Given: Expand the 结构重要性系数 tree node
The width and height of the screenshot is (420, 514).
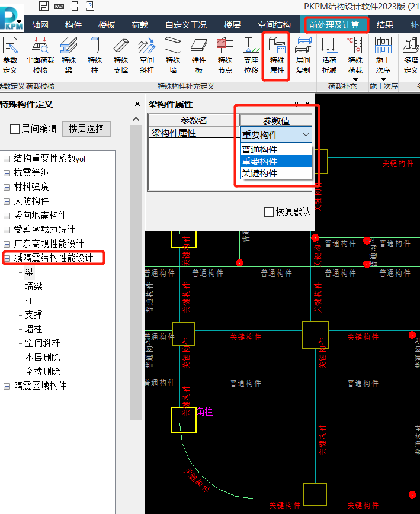Looking at the screenshot, I should [7, 159].
